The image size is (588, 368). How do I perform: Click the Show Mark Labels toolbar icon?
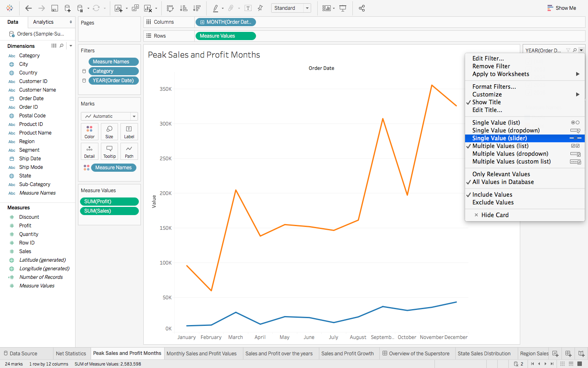[x=248, y=8]
